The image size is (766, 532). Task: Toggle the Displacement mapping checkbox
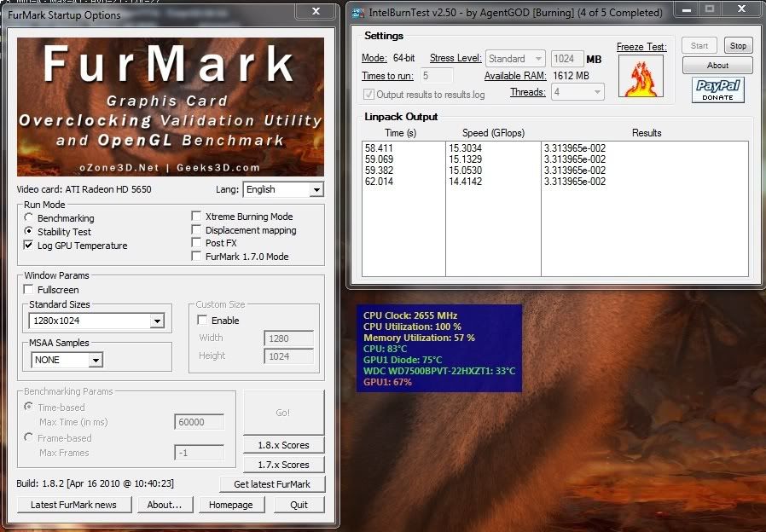(x=197, y=230)
